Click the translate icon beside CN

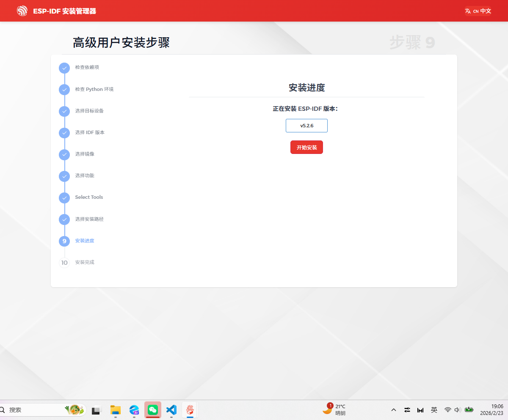click(468, 11)
